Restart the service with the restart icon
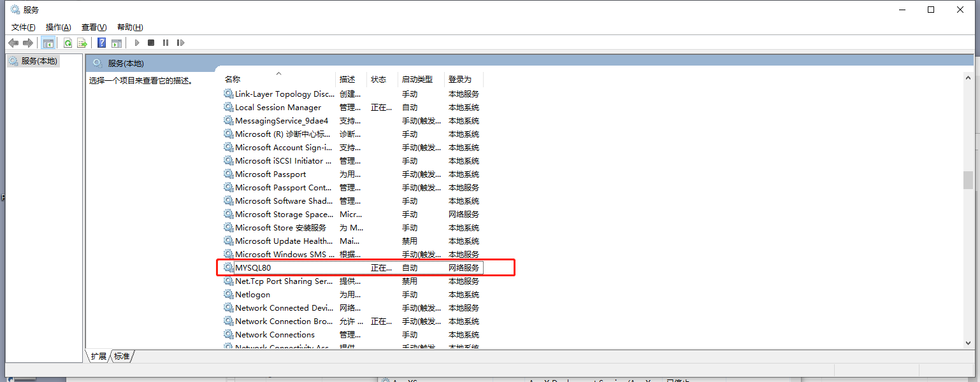Viewport: 980px width, 382px height. pyautogui.click(x=181, y=42)
